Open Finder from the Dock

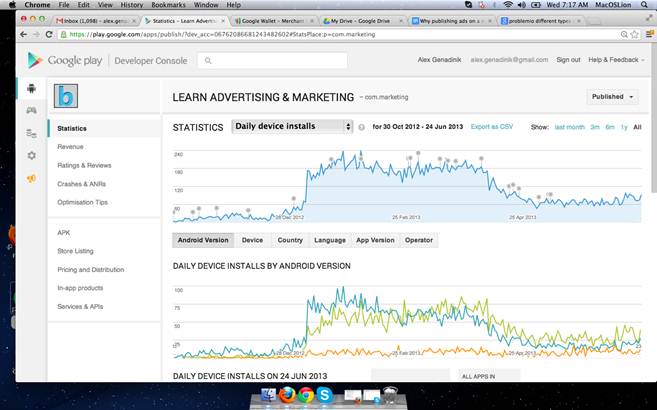point(268,395)
